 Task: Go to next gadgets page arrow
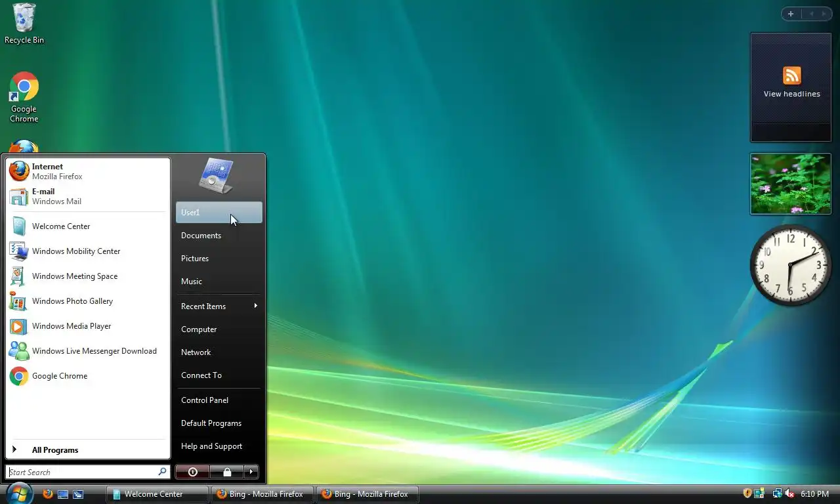[x=824, y=14]
